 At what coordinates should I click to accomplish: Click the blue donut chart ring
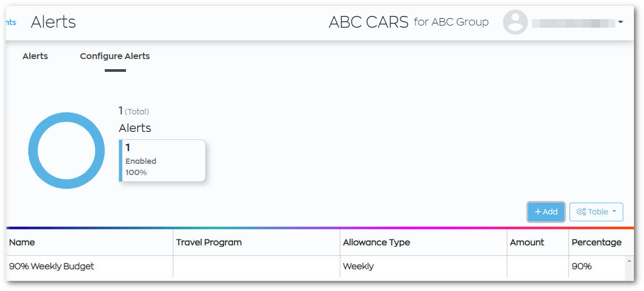pos(66,150)
